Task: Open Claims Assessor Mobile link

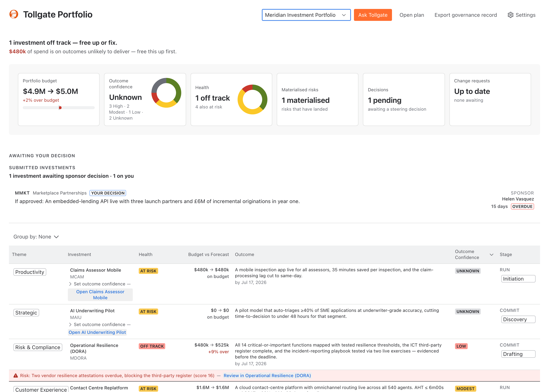Action: click(100, 295)
